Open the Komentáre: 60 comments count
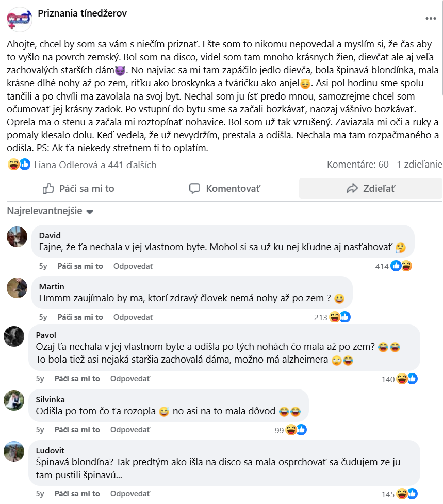The height and width of the screenshot is (504, 443). (357, 165)
